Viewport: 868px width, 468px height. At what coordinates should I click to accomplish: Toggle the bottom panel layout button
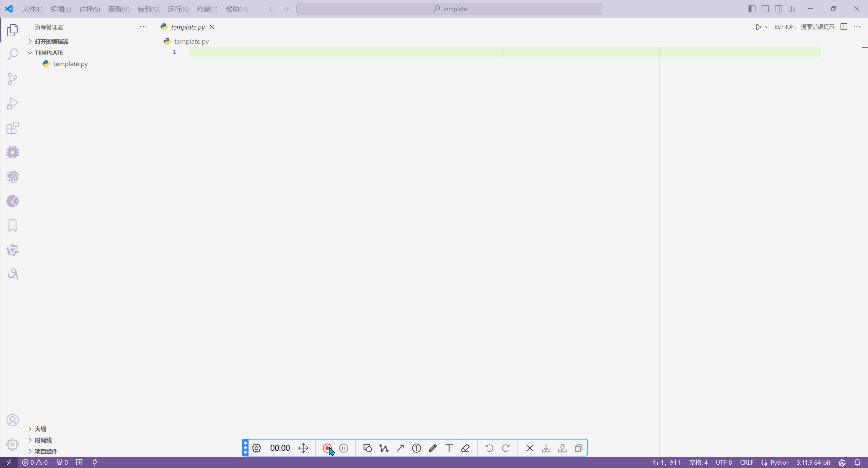pos(765,9)
